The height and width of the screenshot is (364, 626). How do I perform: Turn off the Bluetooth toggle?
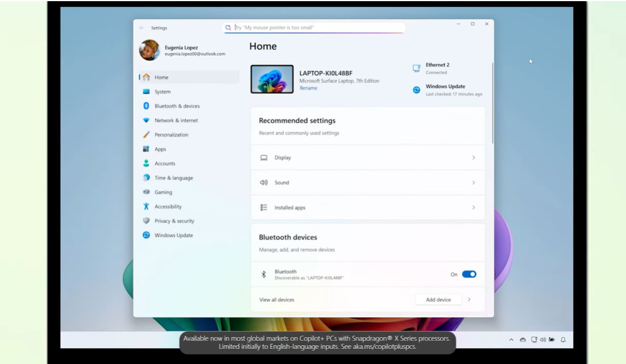469,274
